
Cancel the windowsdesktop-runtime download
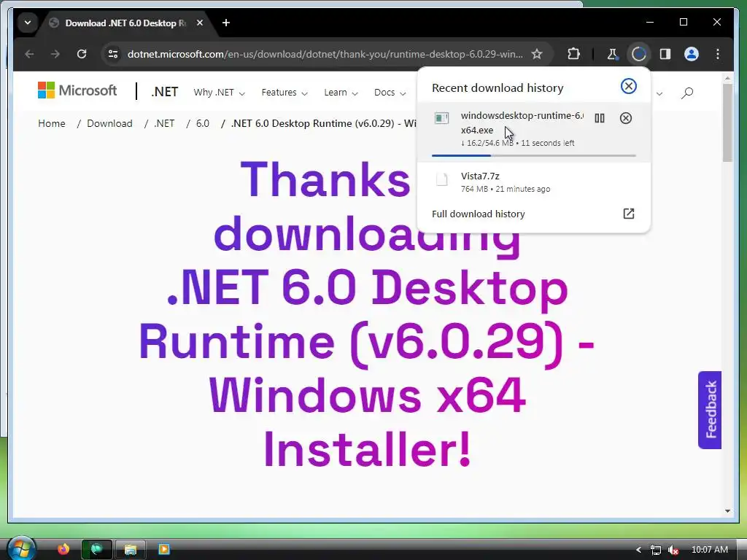(x=625, y=118)
